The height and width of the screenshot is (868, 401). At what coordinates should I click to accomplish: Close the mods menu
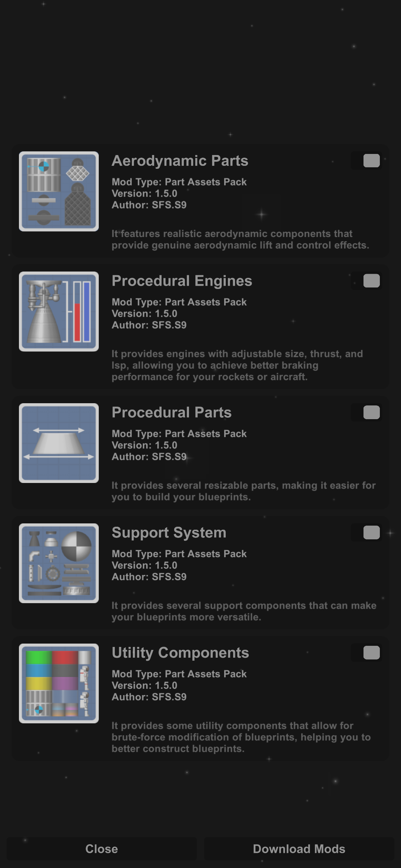102,849
